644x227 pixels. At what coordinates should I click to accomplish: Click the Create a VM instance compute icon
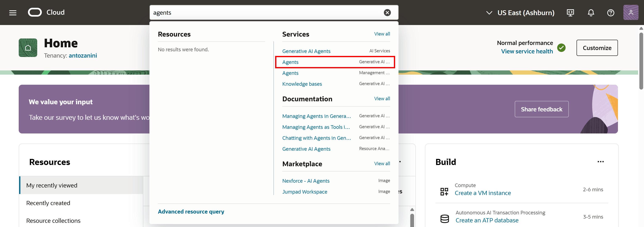[444, 191]
